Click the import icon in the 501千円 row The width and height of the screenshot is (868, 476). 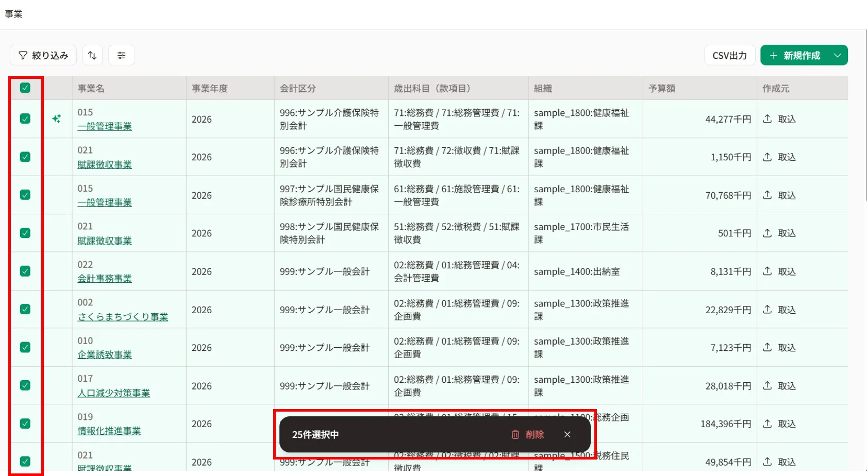click(x=767, y=233)
